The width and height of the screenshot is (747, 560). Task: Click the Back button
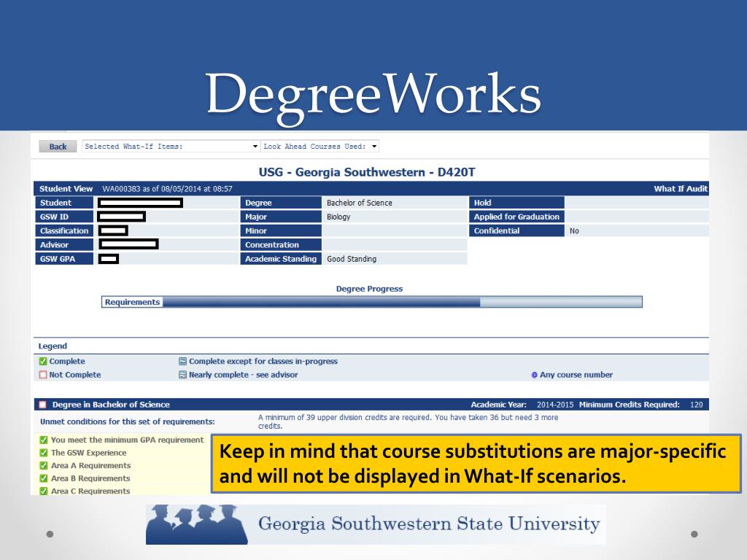click(x=58, y=147)
